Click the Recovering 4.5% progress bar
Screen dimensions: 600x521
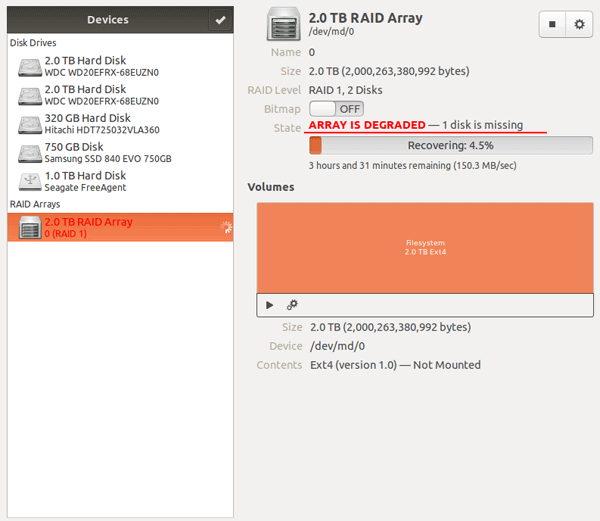(451, 145)
